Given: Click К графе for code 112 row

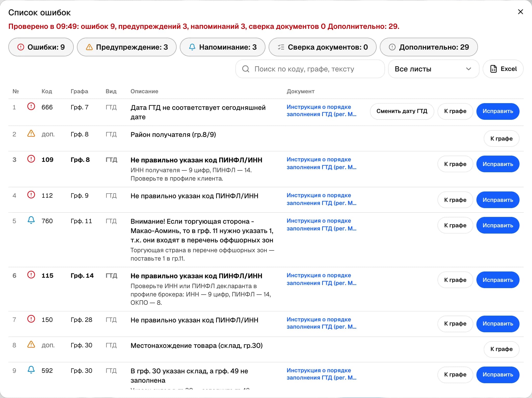Looking at the screenshot, I should click(x=455, y=200).
